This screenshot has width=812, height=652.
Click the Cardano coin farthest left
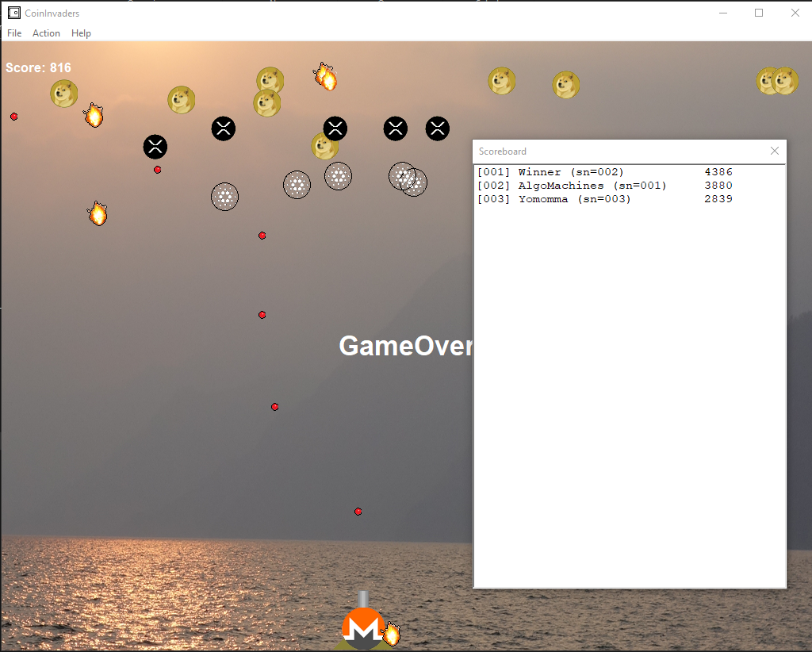pos(224,197)
